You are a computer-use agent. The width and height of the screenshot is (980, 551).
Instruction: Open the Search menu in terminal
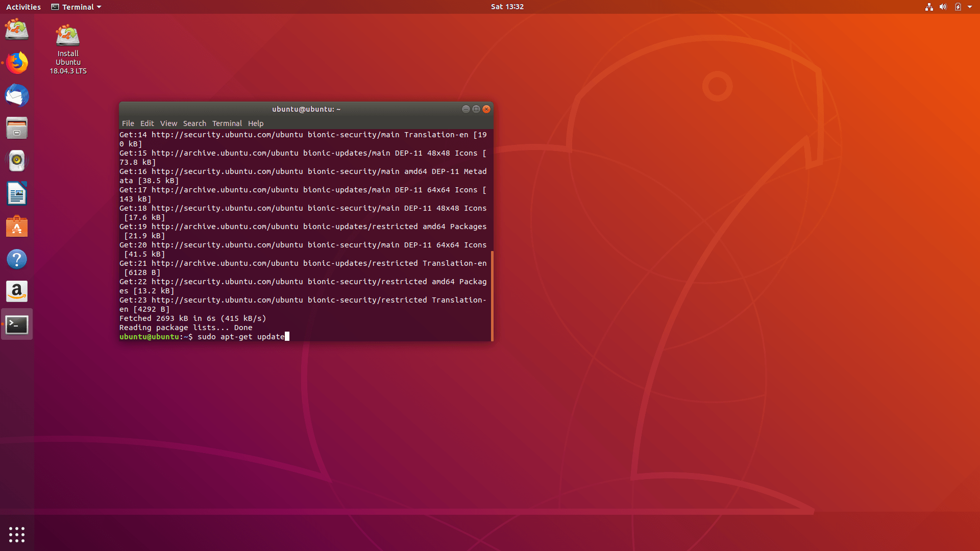click(x=194, y=123)
